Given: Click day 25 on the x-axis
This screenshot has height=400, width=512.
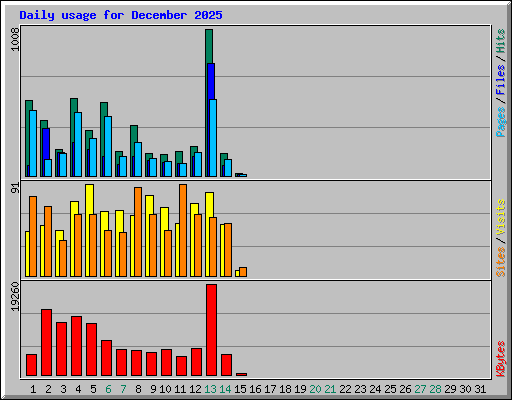Looking at the screenshot, I should point(390,389).
